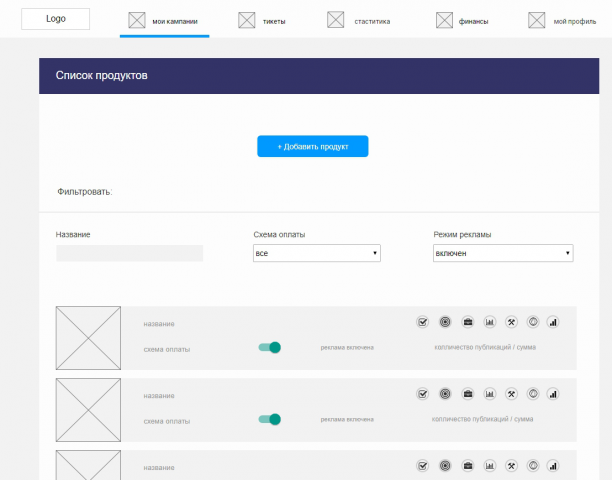Screen dimensions: 612x480
Task: Click the tools icon in the first product row
Action: pos(511,322)
